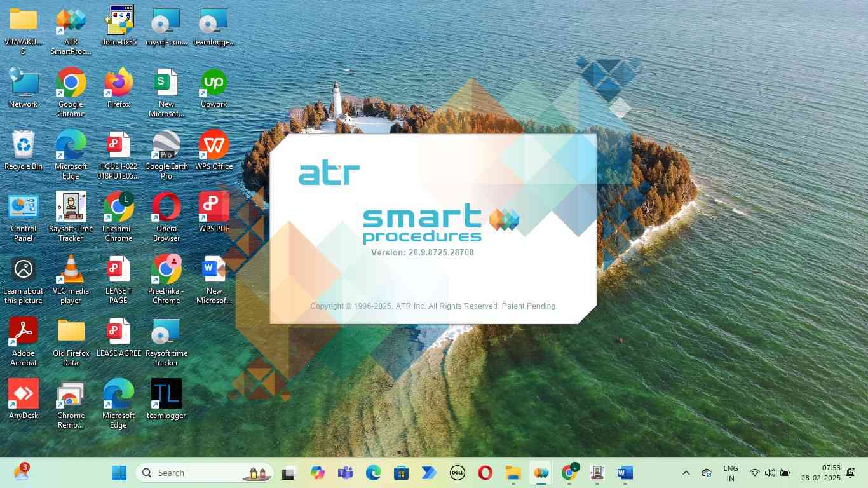This screenshot has width=868, height=488.
Task: Open Power Automate from the taskbar
Action: (429, 473)
